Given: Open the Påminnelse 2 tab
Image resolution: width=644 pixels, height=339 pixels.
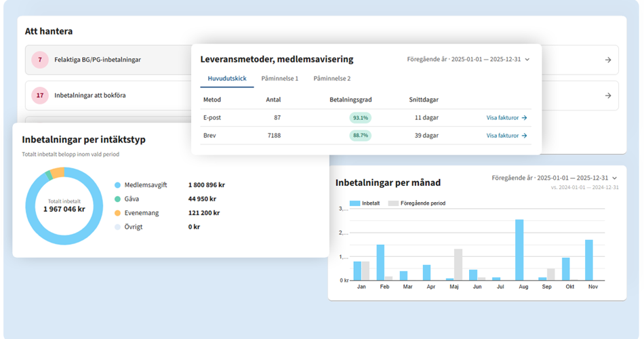Looking at the screenshot, I should pos(332,79).
